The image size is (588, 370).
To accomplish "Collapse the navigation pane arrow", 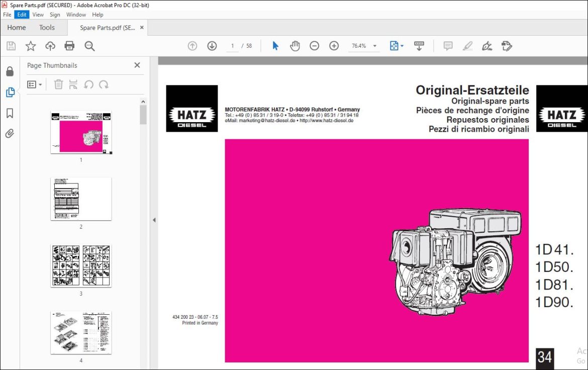I will tap(154, 220).
